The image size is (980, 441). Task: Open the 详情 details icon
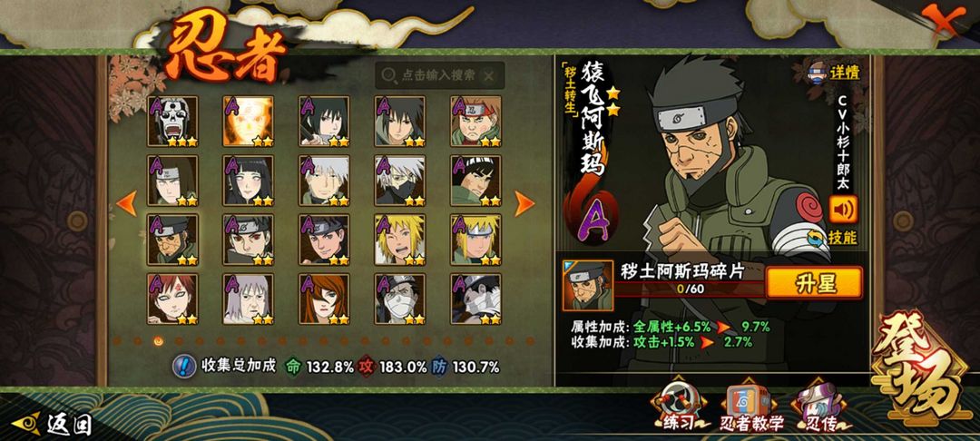pos(833,72)
